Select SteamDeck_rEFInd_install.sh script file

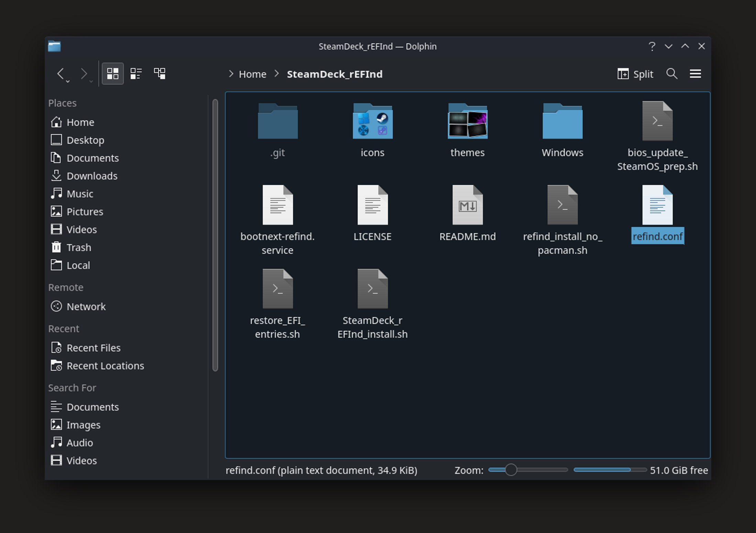pyautogui.click(x=372, y=290)
